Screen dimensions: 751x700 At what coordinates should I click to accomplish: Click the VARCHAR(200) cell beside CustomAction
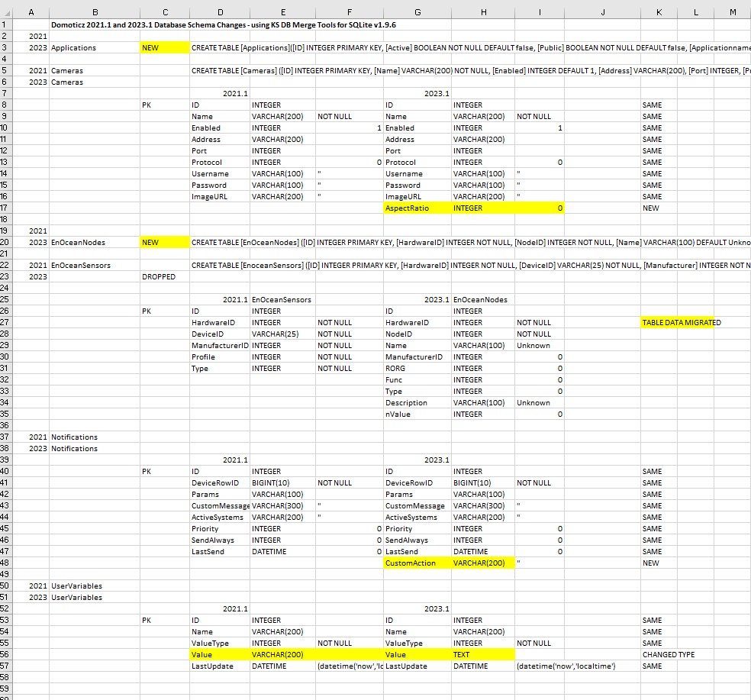point(483,563)
